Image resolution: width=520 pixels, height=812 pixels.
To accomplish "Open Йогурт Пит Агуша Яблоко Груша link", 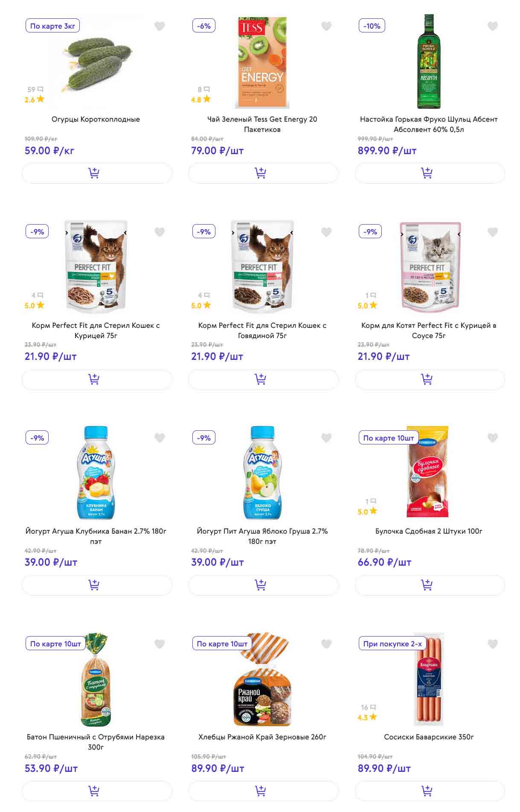I will pos(262,536).
